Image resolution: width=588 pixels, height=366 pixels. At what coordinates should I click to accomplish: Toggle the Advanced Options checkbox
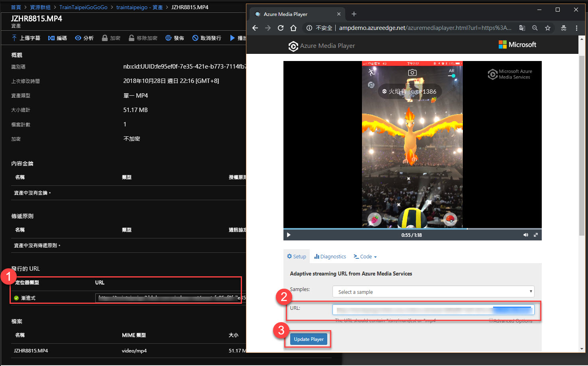(x=491, y=321)
